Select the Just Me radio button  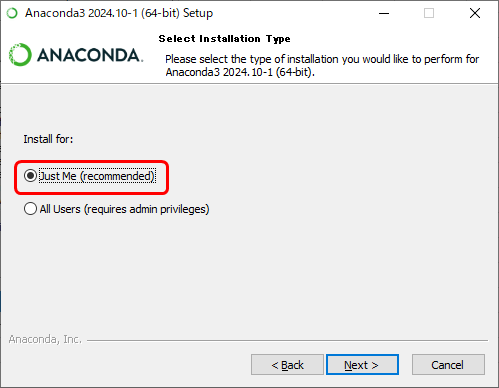30,176
